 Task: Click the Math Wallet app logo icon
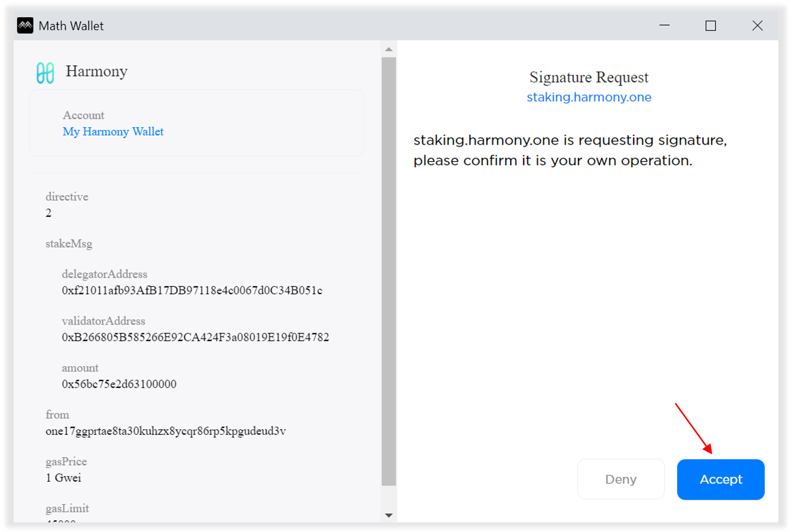(x=25, y=26)
